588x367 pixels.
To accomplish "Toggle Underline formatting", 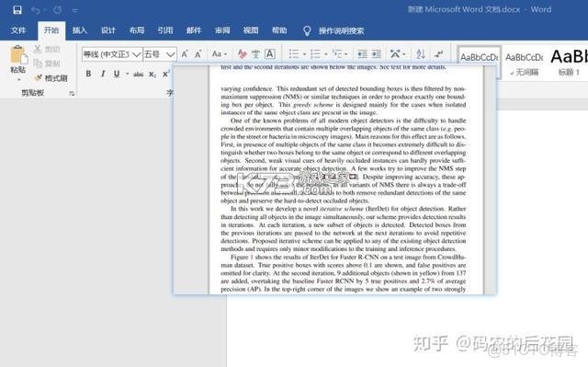I will pyautogui.click(x=117, y=74).
